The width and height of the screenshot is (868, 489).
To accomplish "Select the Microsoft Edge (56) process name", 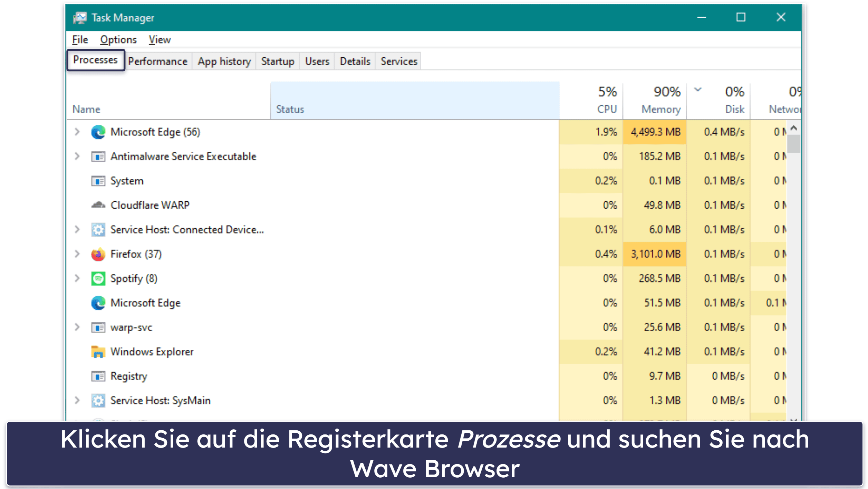I will [155, 132].
